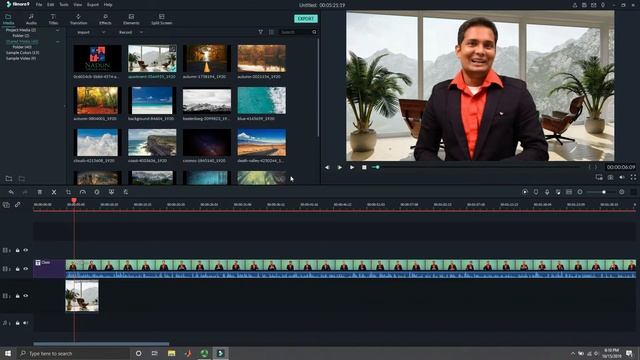Image resolution: width=640 pixels, height=360 pixels.
Task: Hide the green screen video track
Action: coord(26,269)
